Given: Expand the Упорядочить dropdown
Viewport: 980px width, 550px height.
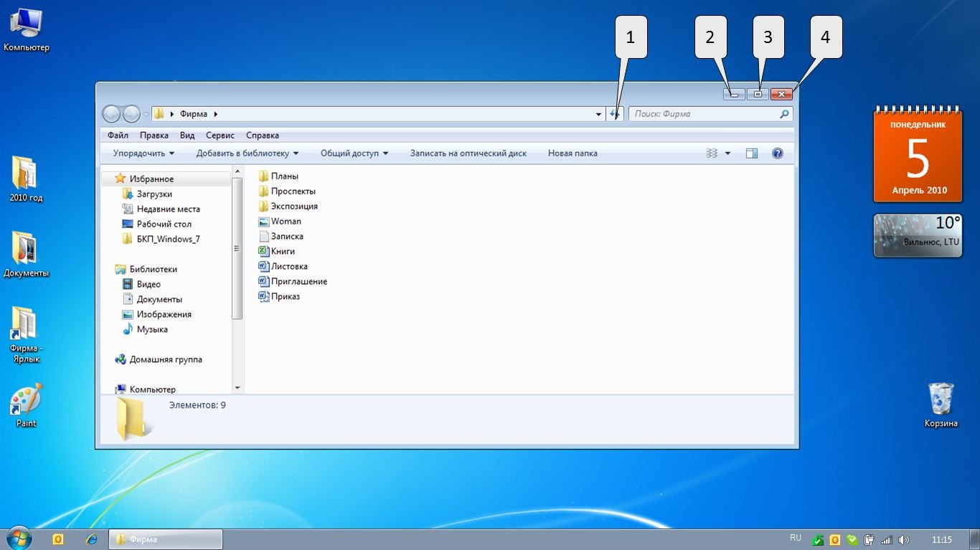Looking at the screenshot, I should tap(143, 153).
